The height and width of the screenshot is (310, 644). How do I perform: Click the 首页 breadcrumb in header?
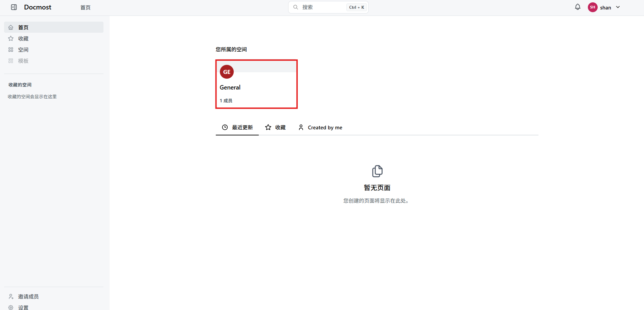click(x=85, y=7)
